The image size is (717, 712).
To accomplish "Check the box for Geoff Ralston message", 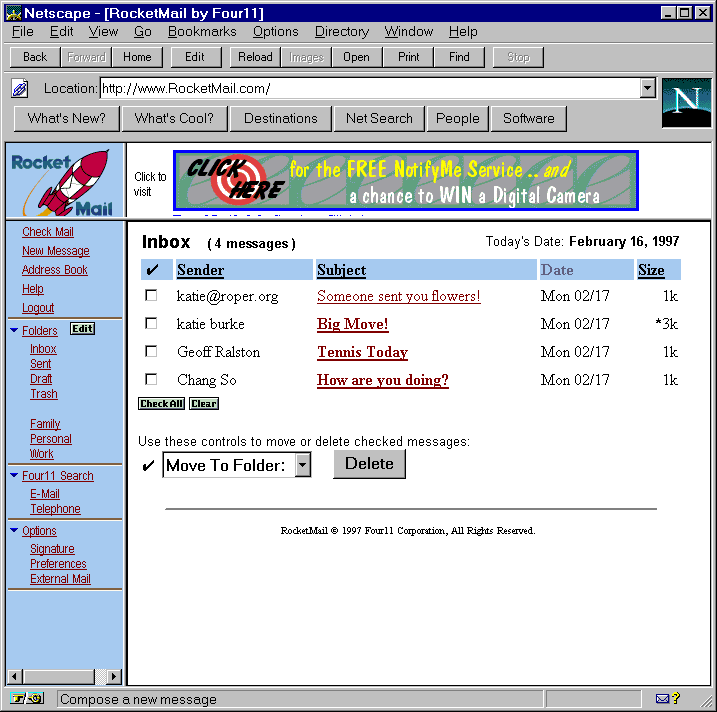I will tap(151, 351).
